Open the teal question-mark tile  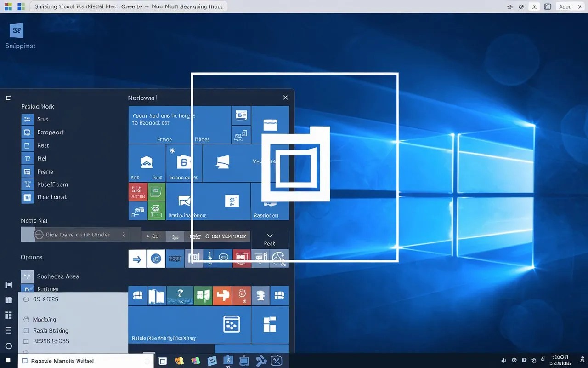click(x=180, y=295)
